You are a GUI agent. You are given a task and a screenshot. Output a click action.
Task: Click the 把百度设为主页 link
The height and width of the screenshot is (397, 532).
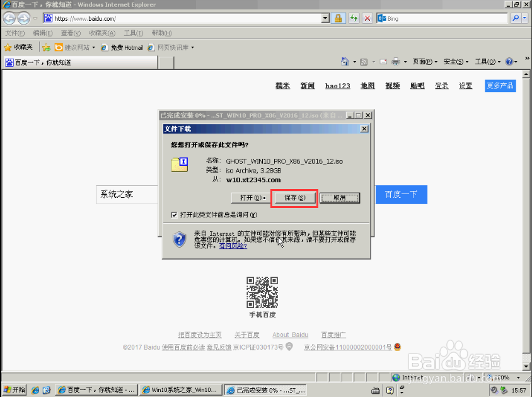200,335
